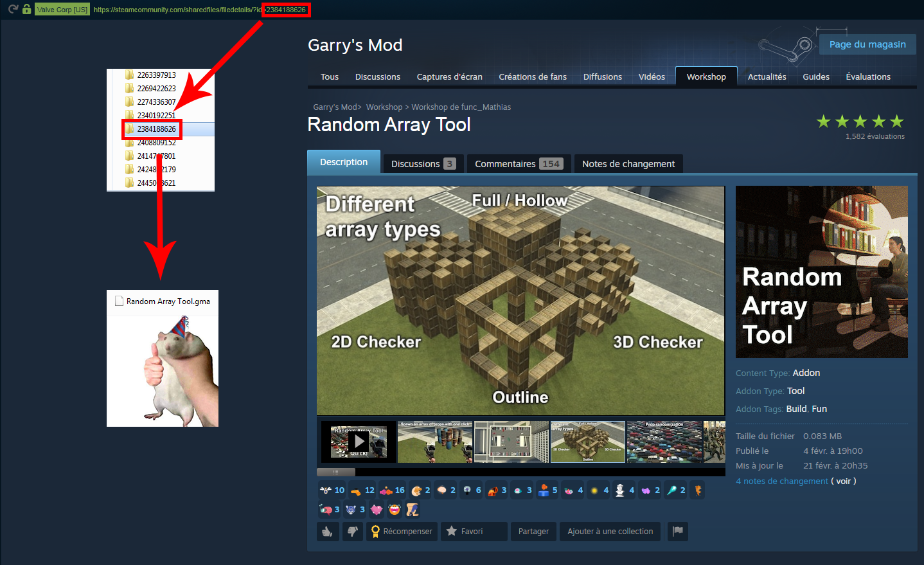The image size is (924, 565).
Task: Click the Favori button
Action: click(474, 532)
